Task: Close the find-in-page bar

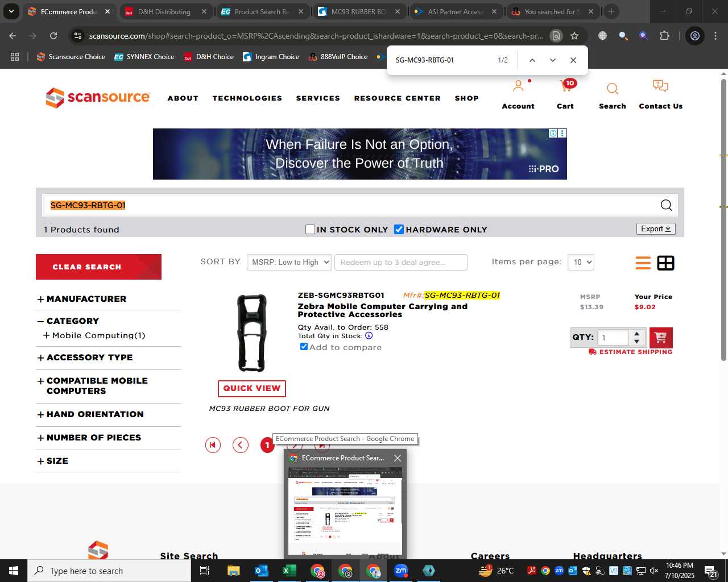Action: click(573, 60)
